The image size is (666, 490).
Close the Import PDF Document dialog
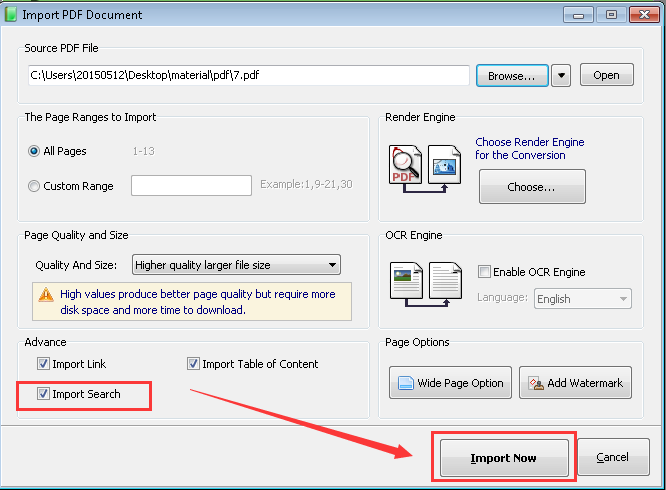[x=644, y=15]
